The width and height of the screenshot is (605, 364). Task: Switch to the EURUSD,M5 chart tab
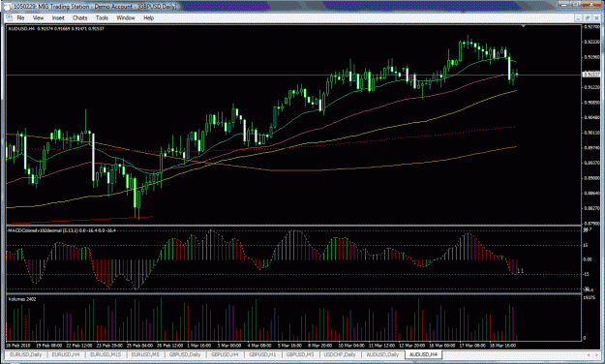click(x=145, y=354)
